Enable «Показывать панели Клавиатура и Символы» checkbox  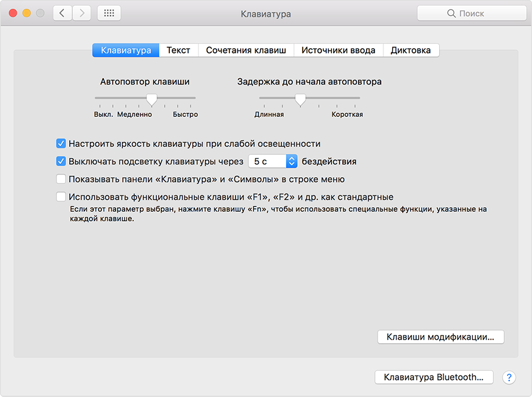coord(61,179)
